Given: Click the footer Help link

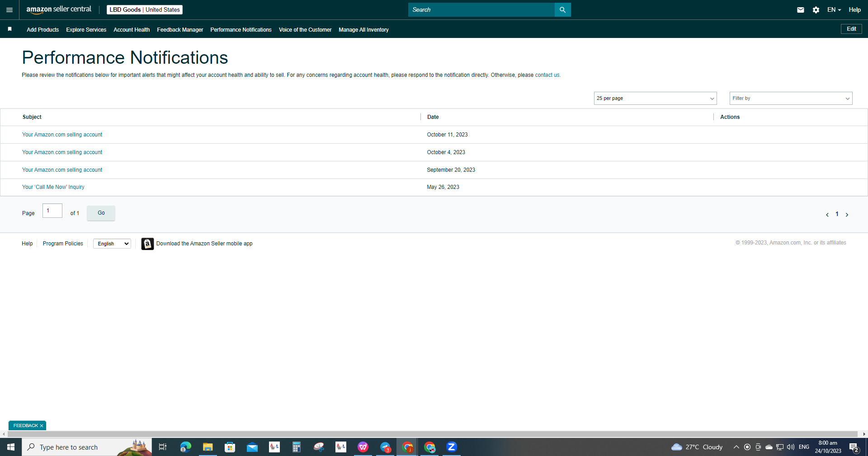Looking at the screenshot, I should [x=27, y=244].
